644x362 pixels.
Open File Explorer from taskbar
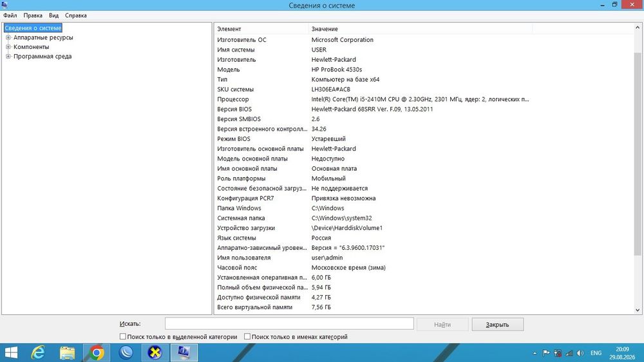click(x=68, y=352)
